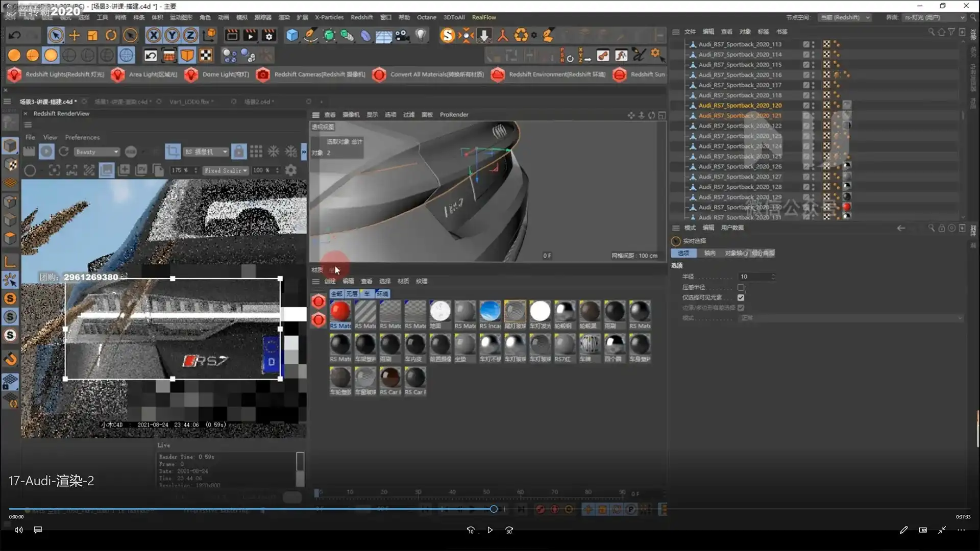Viewport: 980px width, 551px height.
Task: Switch to the 轴向 attribute tab
Action: 709,253
